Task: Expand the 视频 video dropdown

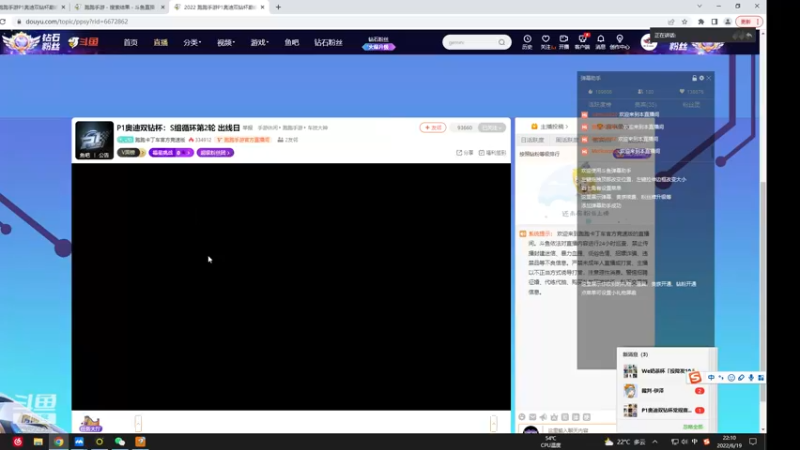Action: pyautogui.click(x=226, y=42)
